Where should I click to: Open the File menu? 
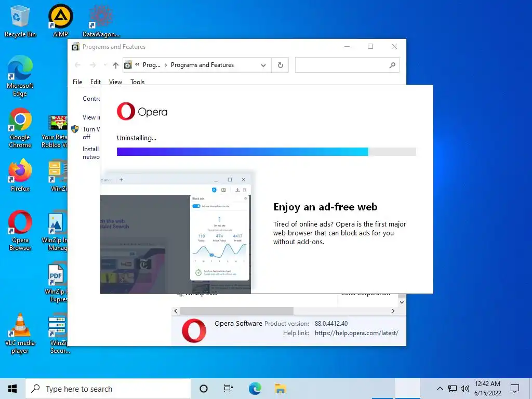coord(77,82)
